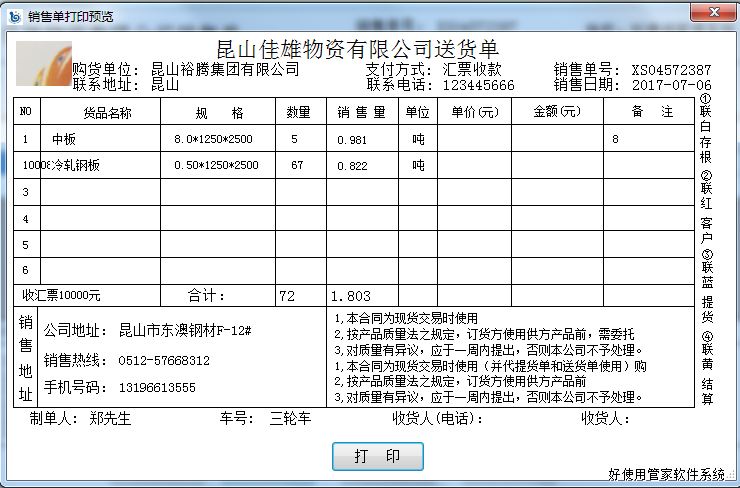Image resolution: width=740 pixels, height=488 pixels.
Task: Click the 打印 print button
Action: (377, 456)
